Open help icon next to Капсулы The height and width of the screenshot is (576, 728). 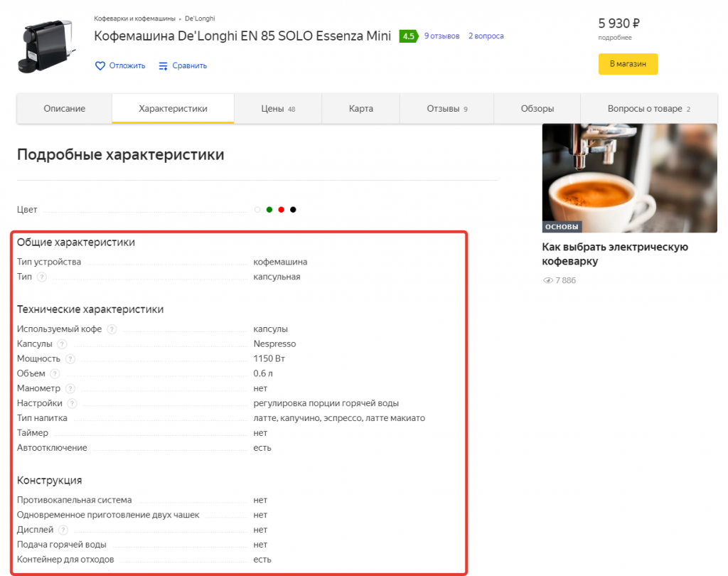pos(62,343)
